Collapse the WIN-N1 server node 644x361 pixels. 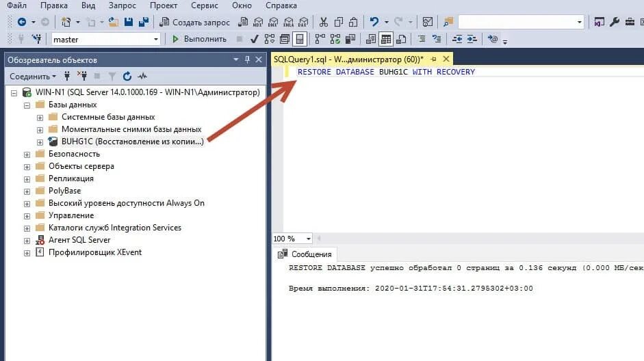pos(14,93)
